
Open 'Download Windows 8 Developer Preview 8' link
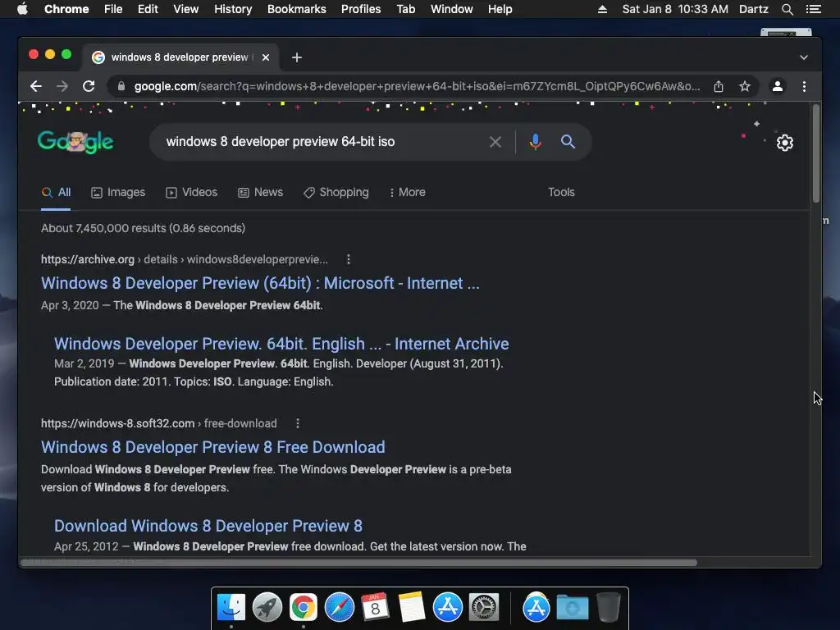(x=208, y=526)
